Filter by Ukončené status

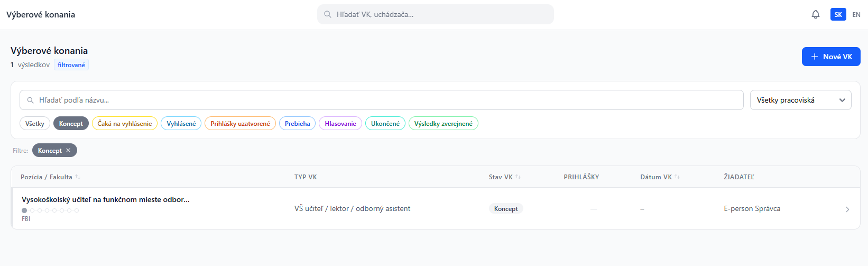click(385, 123)
